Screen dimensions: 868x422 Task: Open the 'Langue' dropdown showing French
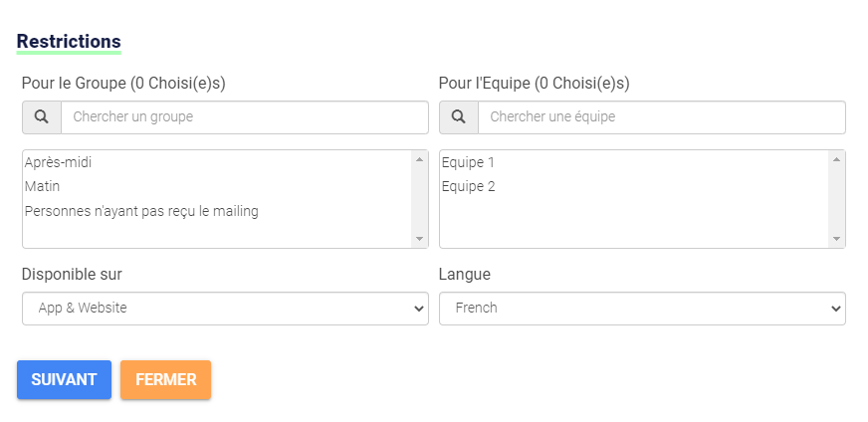point(642,309)
